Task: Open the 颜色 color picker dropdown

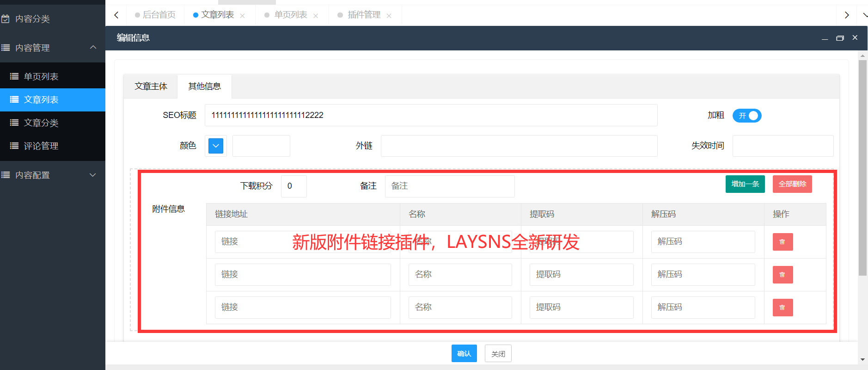Action: (216, 146)
